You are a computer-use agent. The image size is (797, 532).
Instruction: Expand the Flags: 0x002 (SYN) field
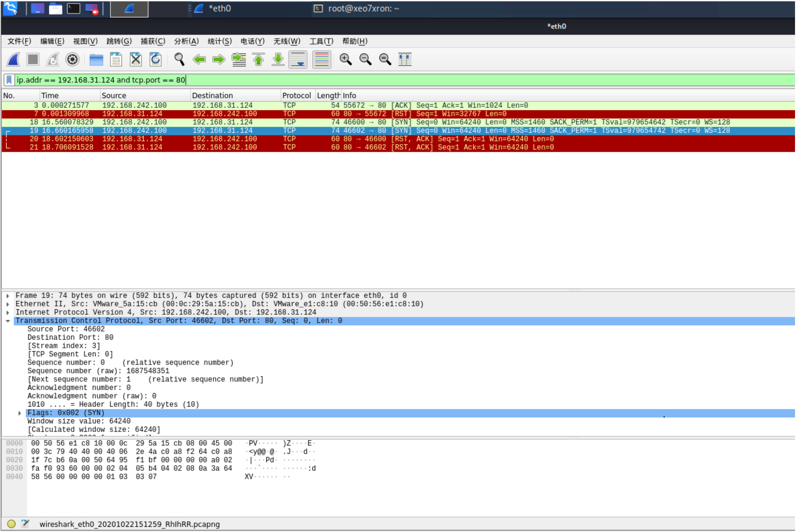(20, 413)
